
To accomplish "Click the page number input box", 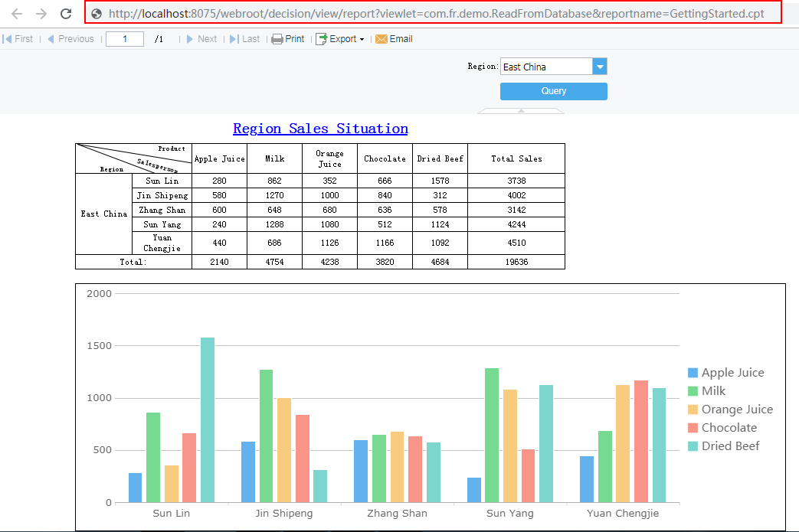I will [x=125, y=39].
